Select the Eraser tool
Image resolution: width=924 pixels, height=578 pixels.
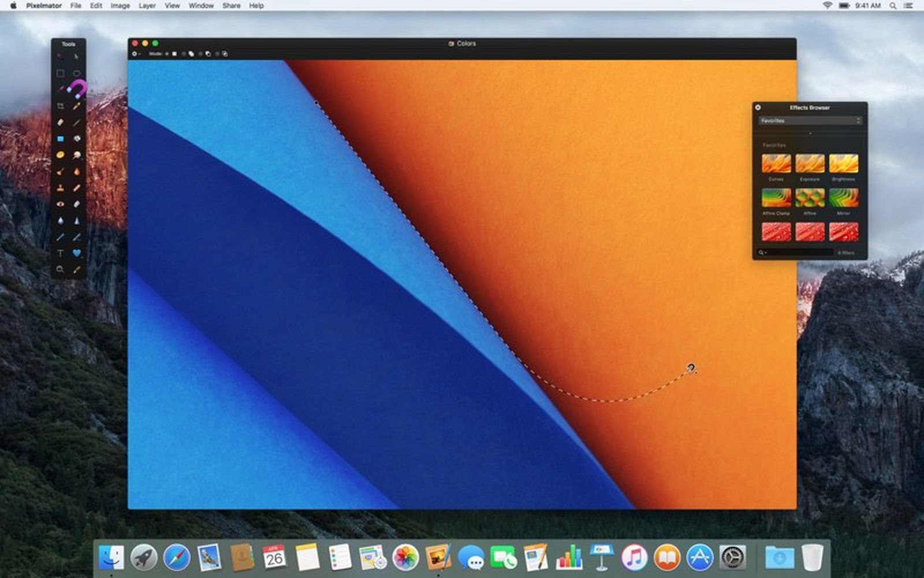coord(61,122)
